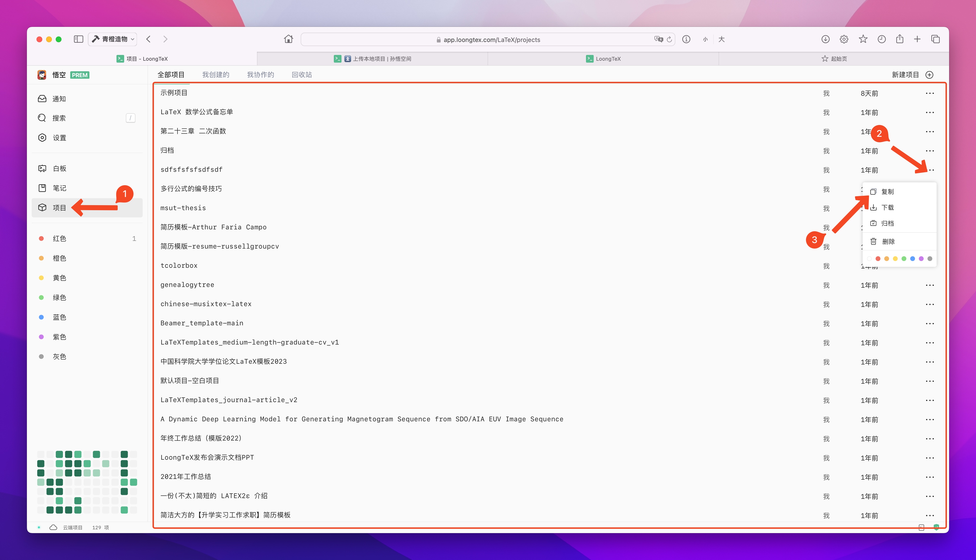976x560 pixels.
Task: Open more options for 示例项目 row
Action: click(x=930, y=94)
